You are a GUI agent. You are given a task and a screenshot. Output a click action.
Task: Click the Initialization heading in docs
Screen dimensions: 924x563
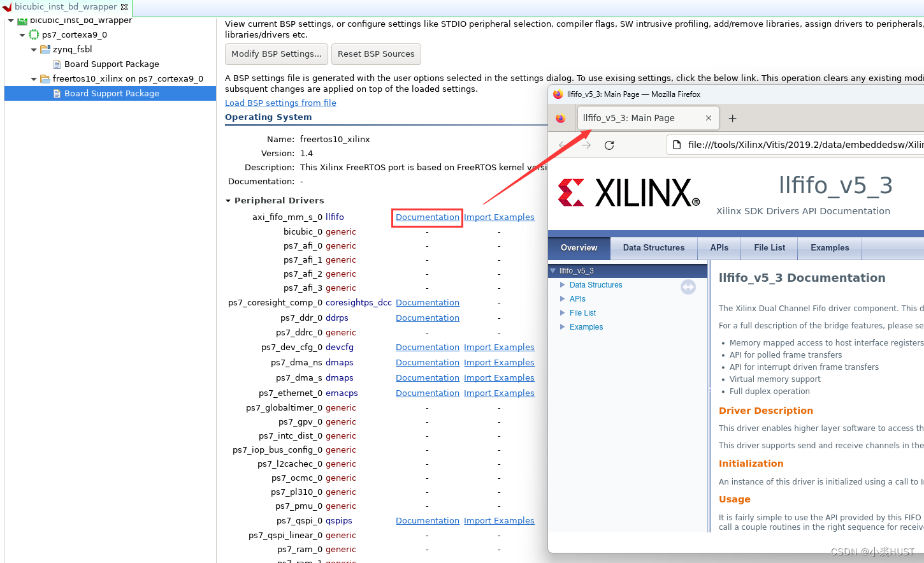click(x=751, y=464)
